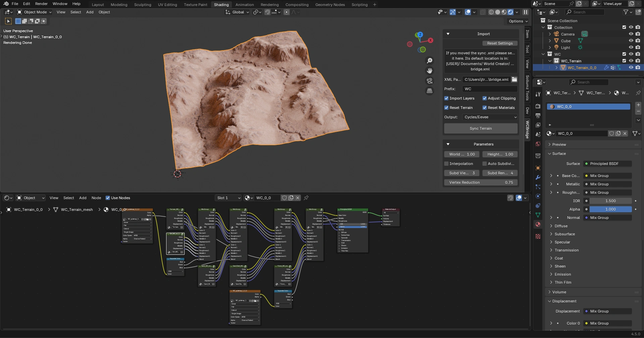Click the folder icon beside XML path
Image resolution: width=644 pixels, height=338 pixels.
514,79
